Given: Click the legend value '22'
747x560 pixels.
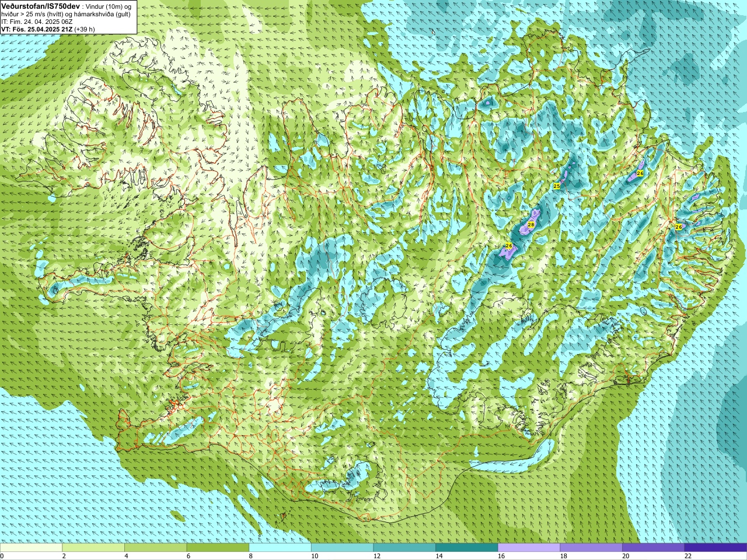Looking at the screenshot, I should (x=688, y=556).
